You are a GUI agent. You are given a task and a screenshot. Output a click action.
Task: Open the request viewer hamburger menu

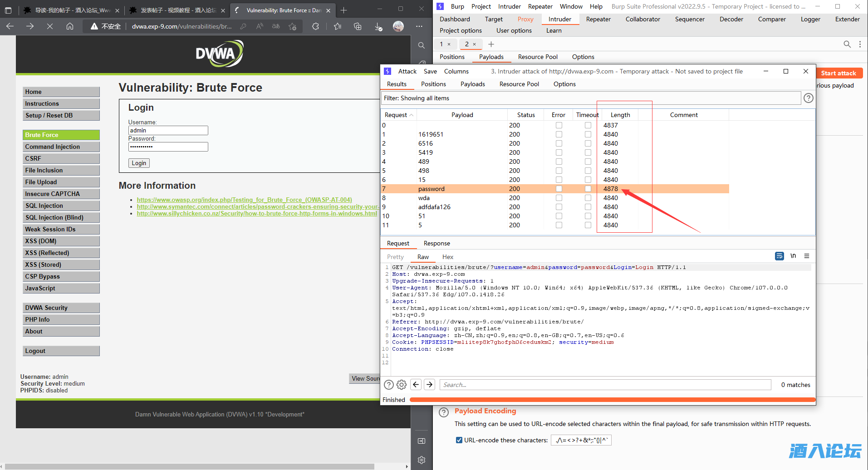(x=806, y=256)
